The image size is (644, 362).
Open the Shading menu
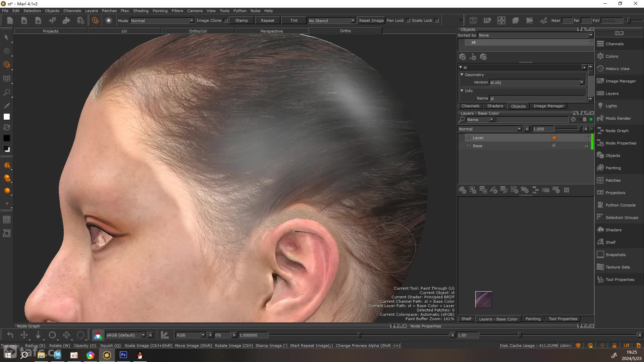(x=141, y=11)
